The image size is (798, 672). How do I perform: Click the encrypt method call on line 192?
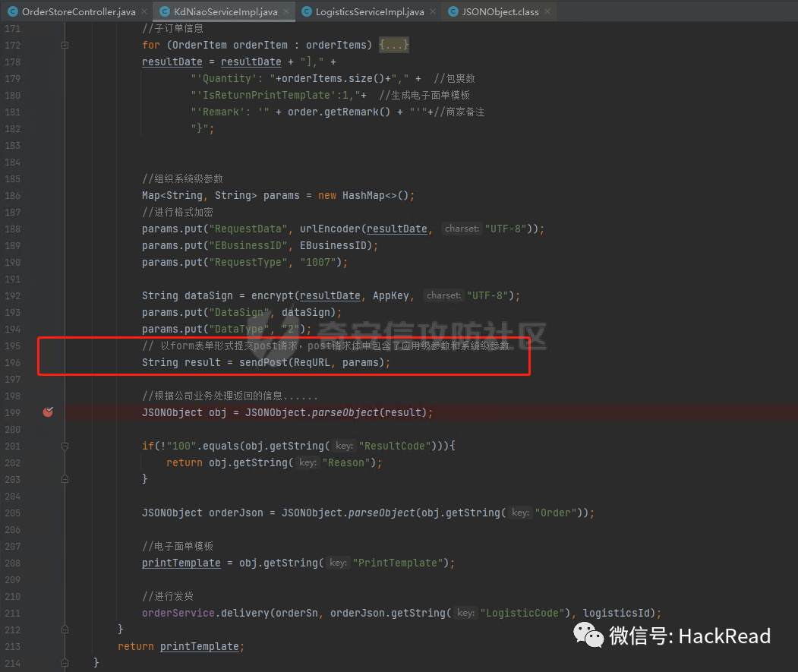273,296
